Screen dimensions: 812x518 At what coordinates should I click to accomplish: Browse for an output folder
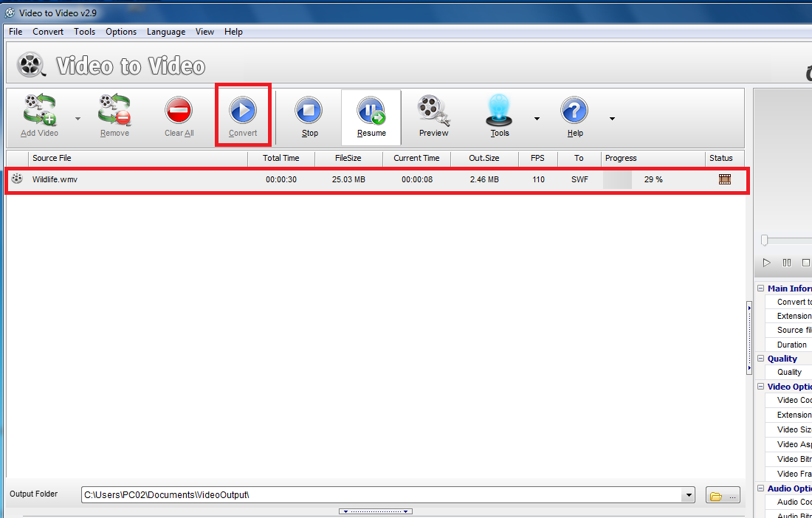point(722,496)
